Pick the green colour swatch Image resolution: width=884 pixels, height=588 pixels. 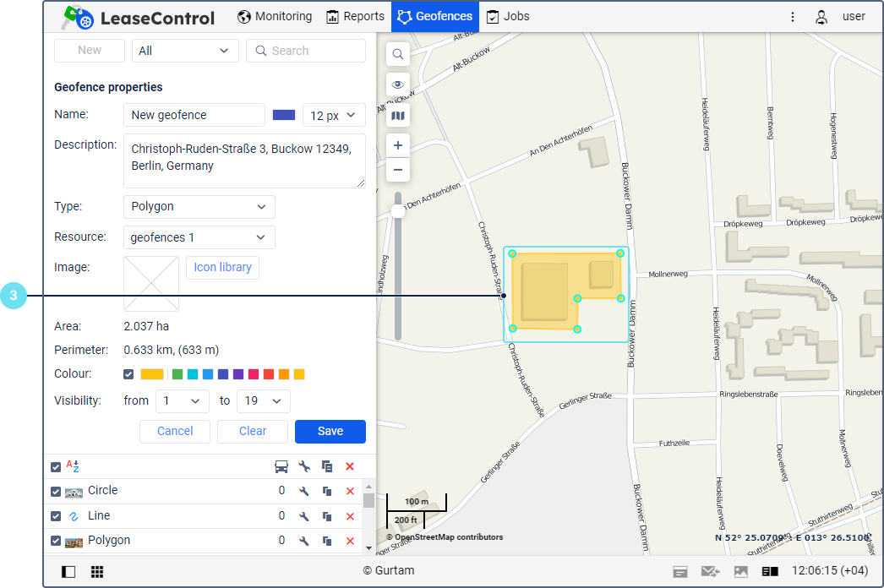coord(177,374)
